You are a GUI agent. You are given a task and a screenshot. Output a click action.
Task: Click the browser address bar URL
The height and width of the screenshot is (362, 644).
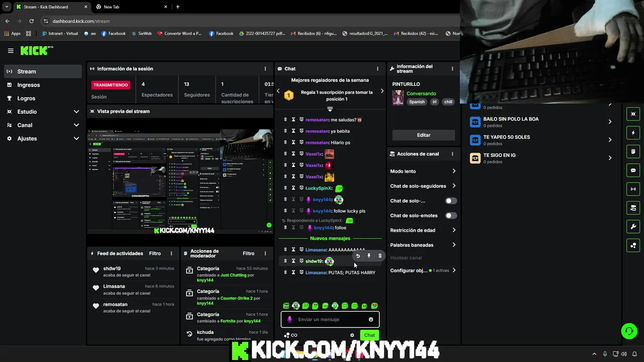point(81,21)
